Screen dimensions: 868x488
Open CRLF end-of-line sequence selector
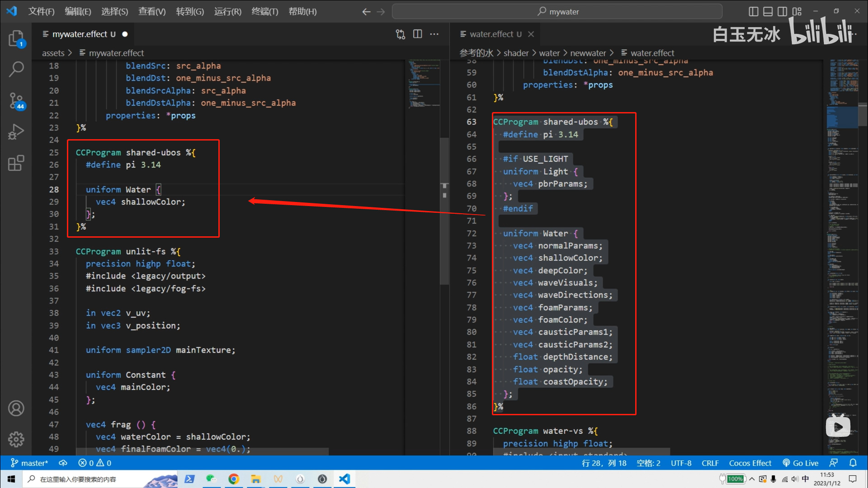pyautogui.click(x=710, y=463)
